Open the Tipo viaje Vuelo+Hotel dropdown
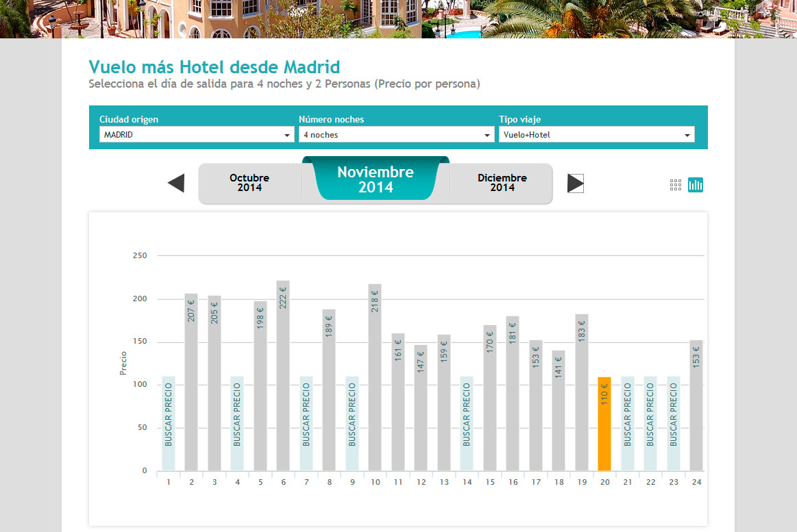Screen dimensions: 797x532 [x=596, y=135]
